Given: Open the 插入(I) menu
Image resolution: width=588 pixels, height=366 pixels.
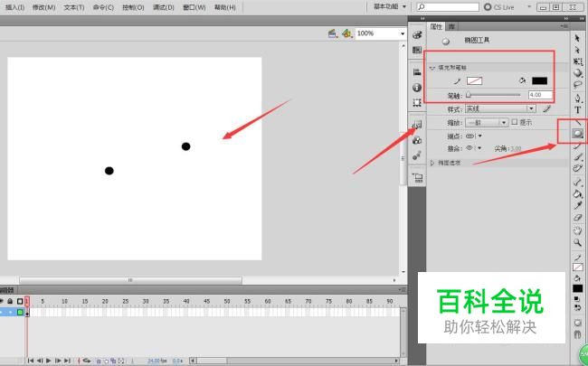Looking at the screenshot, I should (x=15, y=7).
